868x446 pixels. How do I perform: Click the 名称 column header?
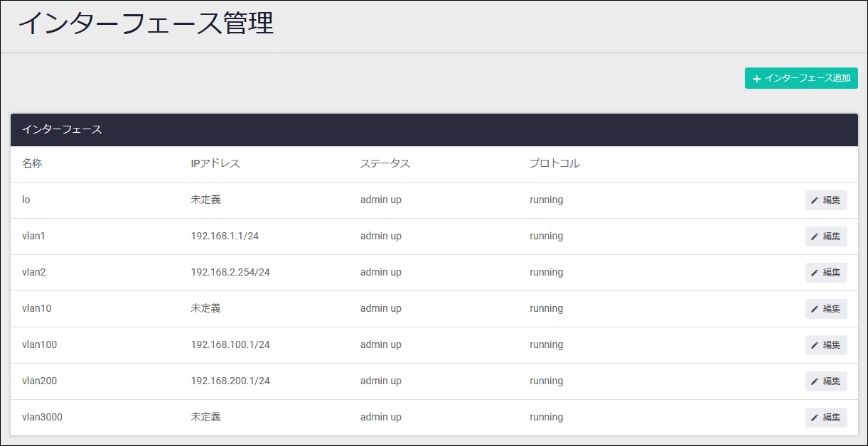pos(32,163)
